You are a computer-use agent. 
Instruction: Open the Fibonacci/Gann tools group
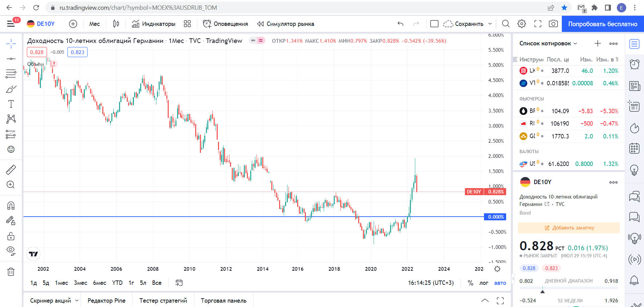(x=11, y=74)
